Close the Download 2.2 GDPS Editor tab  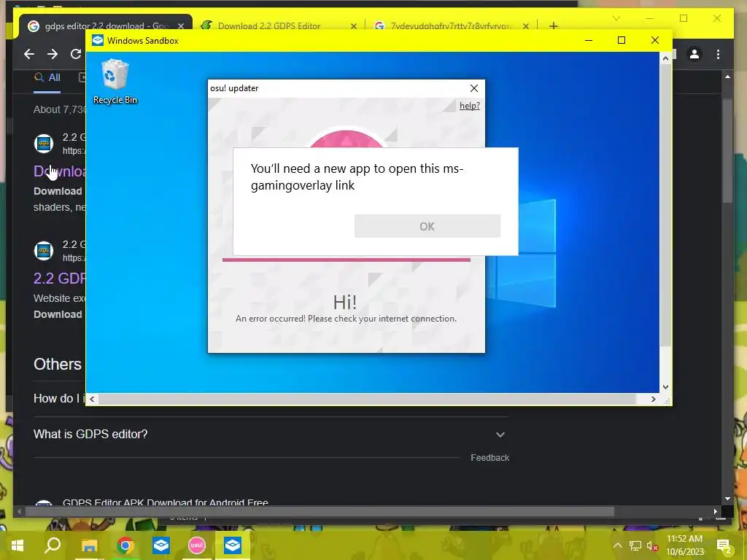pyautogui.click(x=354, y=26)
